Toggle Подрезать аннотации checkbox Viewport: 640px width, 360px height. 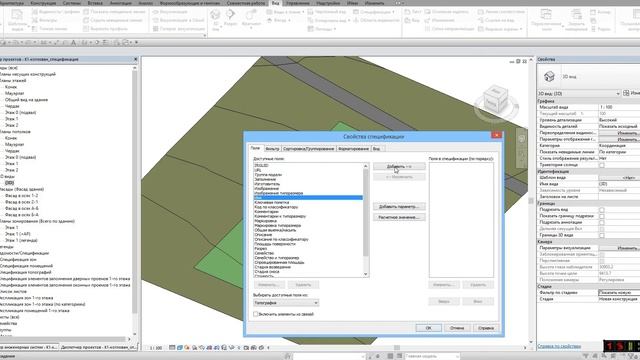tap(602, 222)
